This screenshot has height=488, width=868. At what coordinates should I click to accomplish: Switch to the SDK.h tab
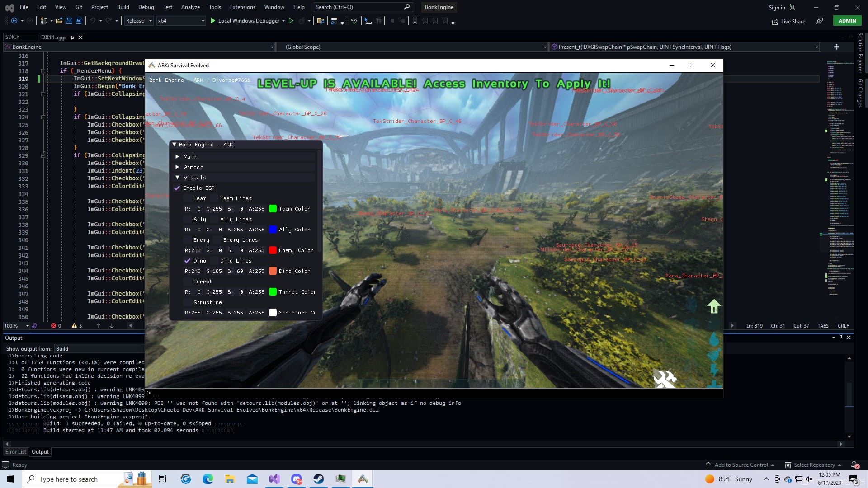[x=13, y=37]
